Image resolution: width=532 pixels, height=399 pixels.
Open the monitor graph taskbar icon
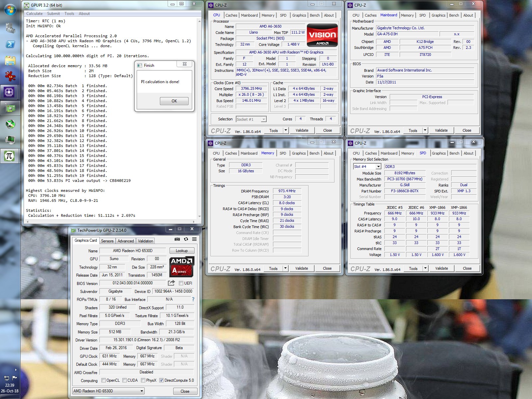(x=10, y=139)
